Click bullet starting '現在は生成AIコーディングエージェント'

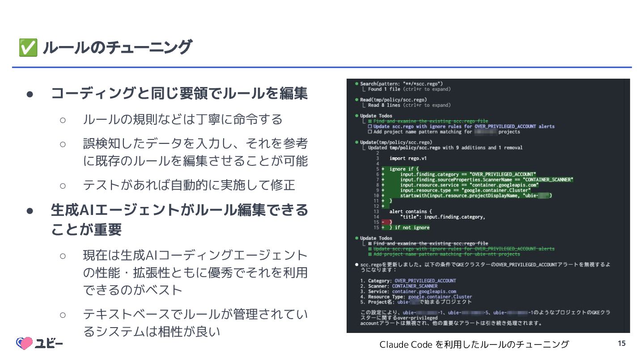coord(195,272)
